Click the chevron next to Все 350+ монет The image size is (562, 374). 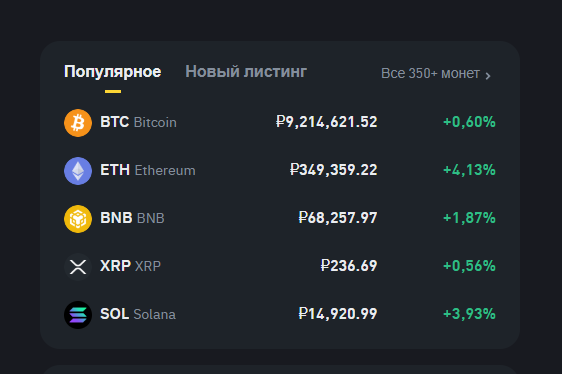(487, 76)
